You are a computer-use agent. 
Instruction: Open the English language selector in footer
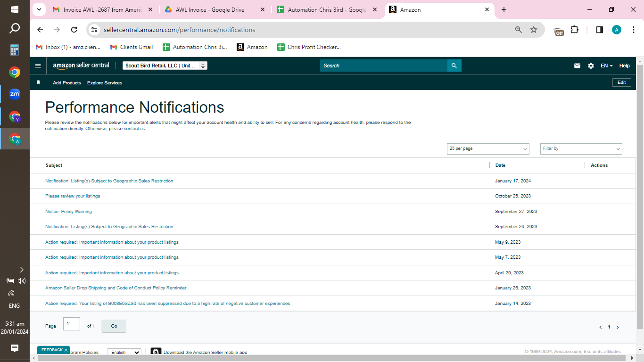(x=124, y=352)
